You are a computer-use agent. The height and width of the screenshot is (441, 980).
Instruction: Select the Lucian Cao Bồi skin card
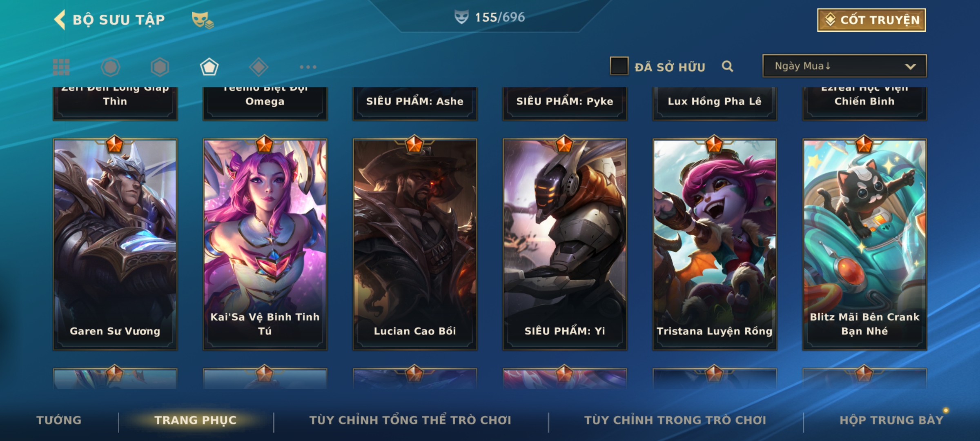tap(415, 244)
